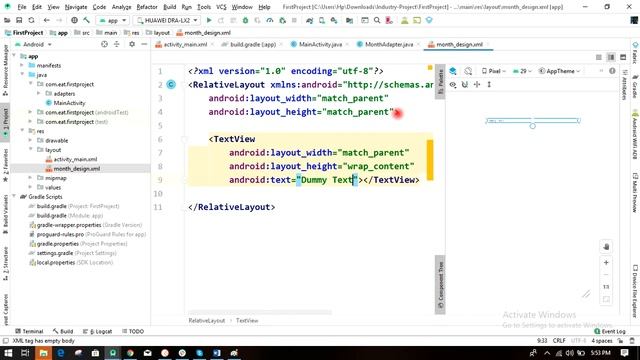640x360 pixels.
Task: Click the CRLF line separator status
Action: click(x=559, y=341)
